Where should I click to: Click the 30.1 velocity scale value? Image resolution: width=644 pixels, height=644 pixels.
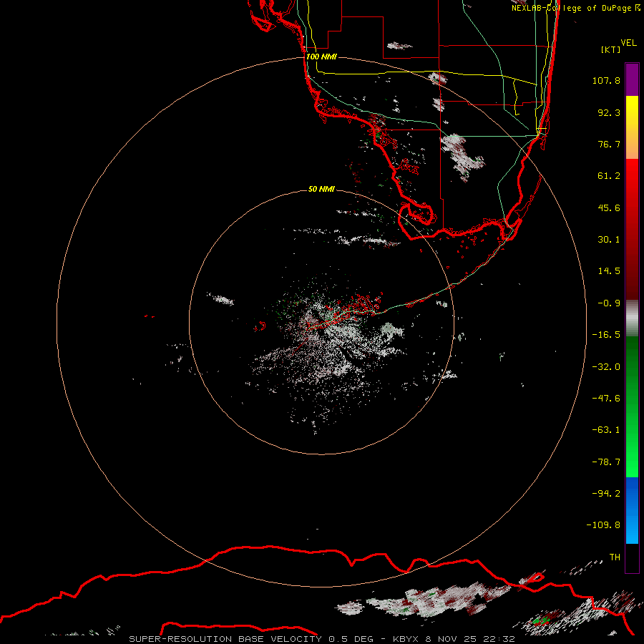(x=609, y=240)
